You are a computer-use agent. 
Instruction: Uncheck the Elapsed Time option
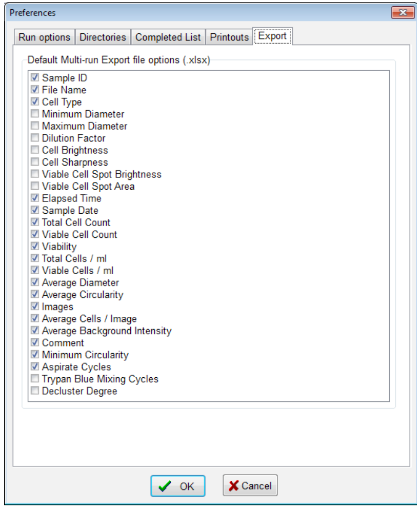tap(35, 197)
